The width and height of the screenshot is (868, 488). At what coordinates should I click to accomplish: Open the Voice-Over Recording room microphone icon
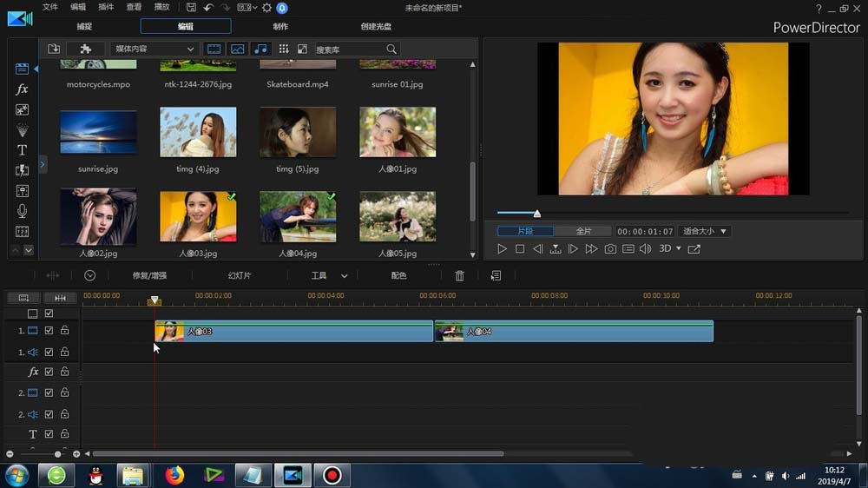click(x=22, y=211)
